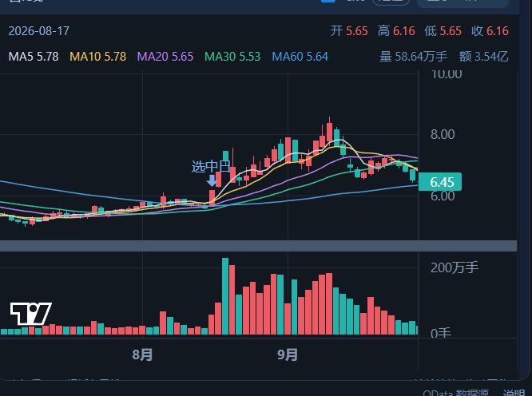The height and width of the screenshot is (396, 532).
Task: Click the date 2026-08-17
Action: pyautogui.click(x=38, y=31)
